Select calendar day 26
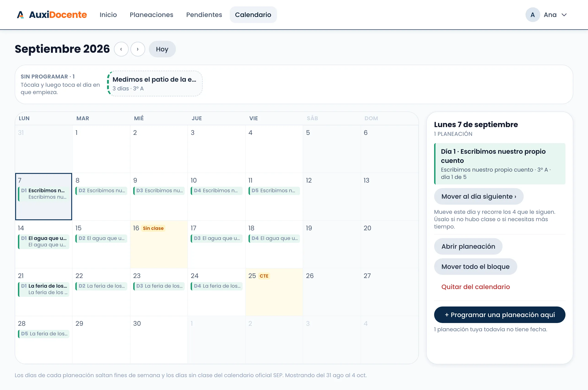The image size is (588, 390). (332, 292)
